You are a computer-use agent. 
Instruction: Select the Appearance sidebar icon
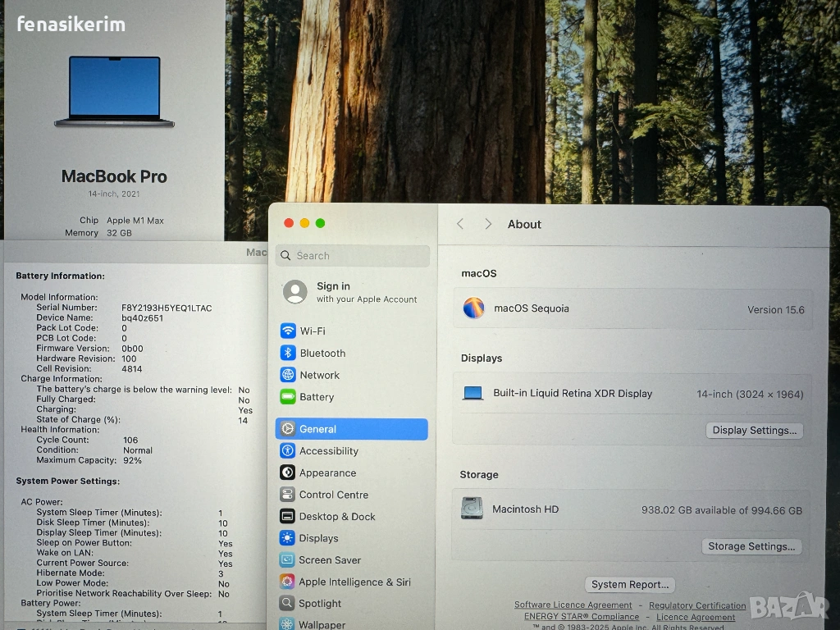pos(288,472)
